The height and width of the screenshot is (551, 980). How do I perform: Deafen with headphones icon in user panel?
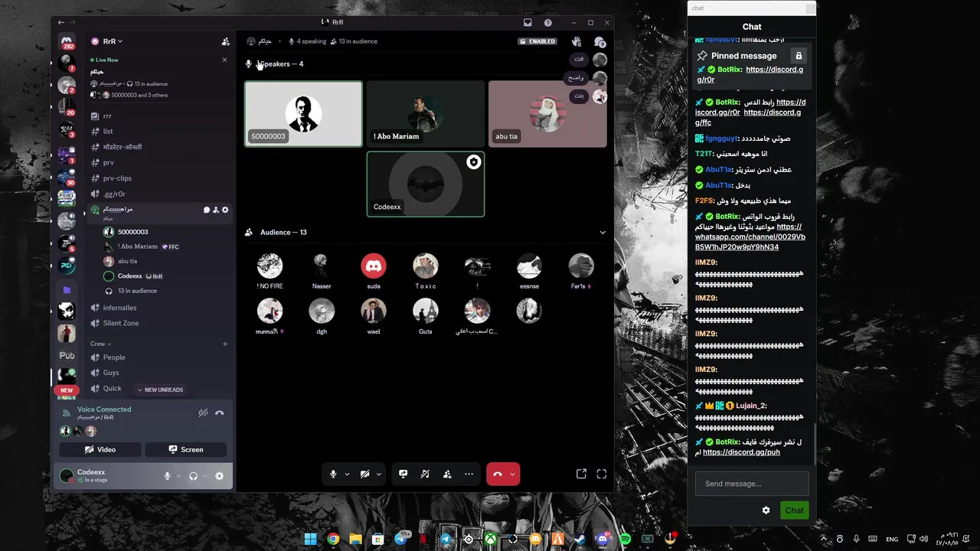click(x=193, y=476)
